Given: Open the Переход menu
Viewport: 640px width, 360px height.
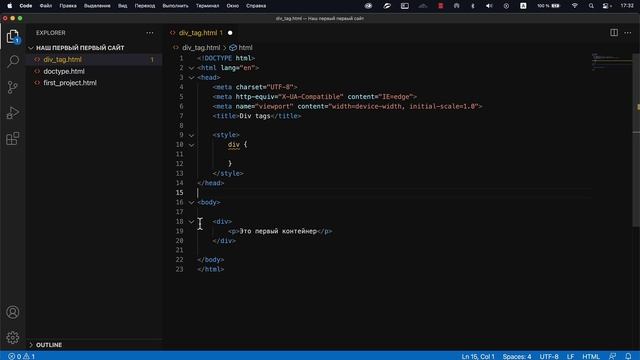Looking at the screenshot, I should pos(145,6).
